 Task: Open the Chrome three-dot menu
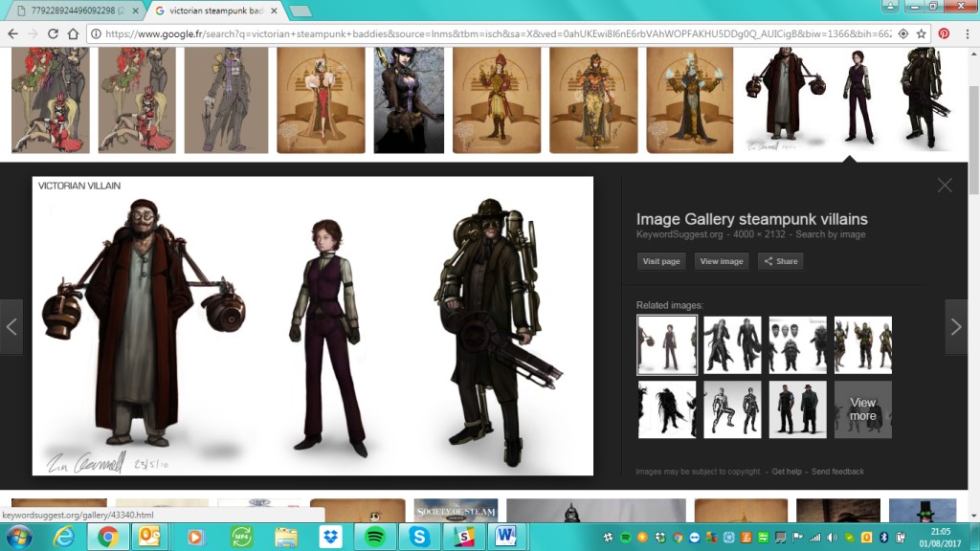coord(967,33)
